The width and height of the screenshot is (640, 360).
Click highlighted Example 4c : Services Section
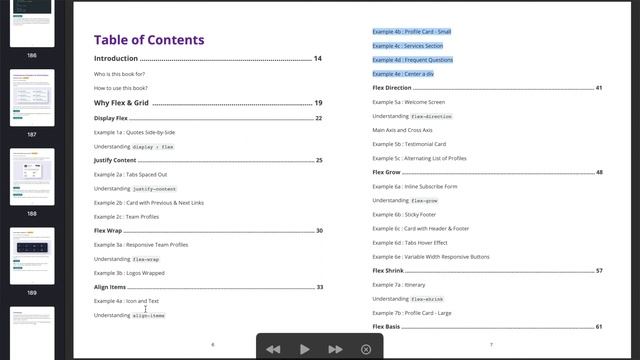coord(407,46)
